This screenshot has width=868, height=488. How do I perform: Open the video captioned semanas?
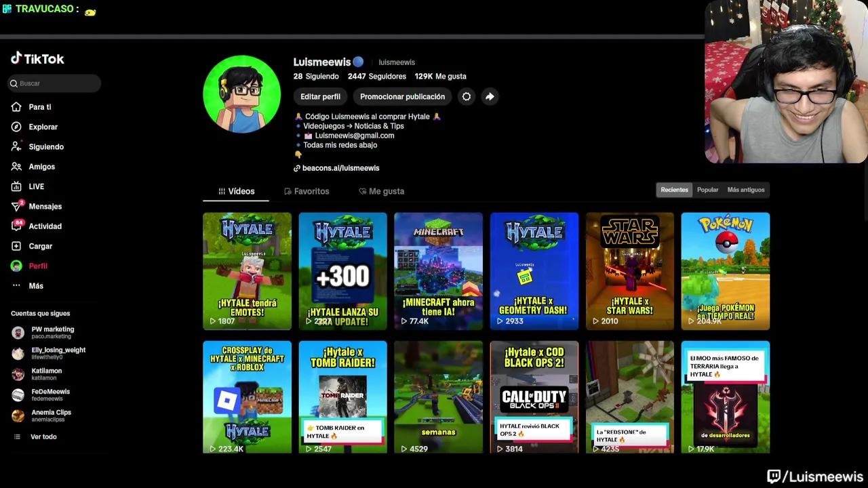click(x=438, y=397)
